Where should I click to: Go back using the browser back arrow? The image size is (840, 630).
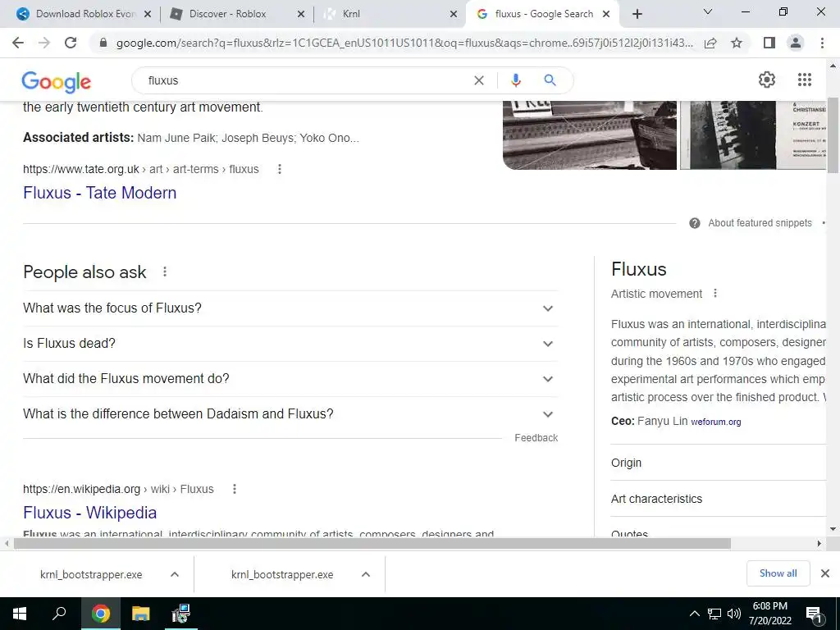(x=18, y=43)
